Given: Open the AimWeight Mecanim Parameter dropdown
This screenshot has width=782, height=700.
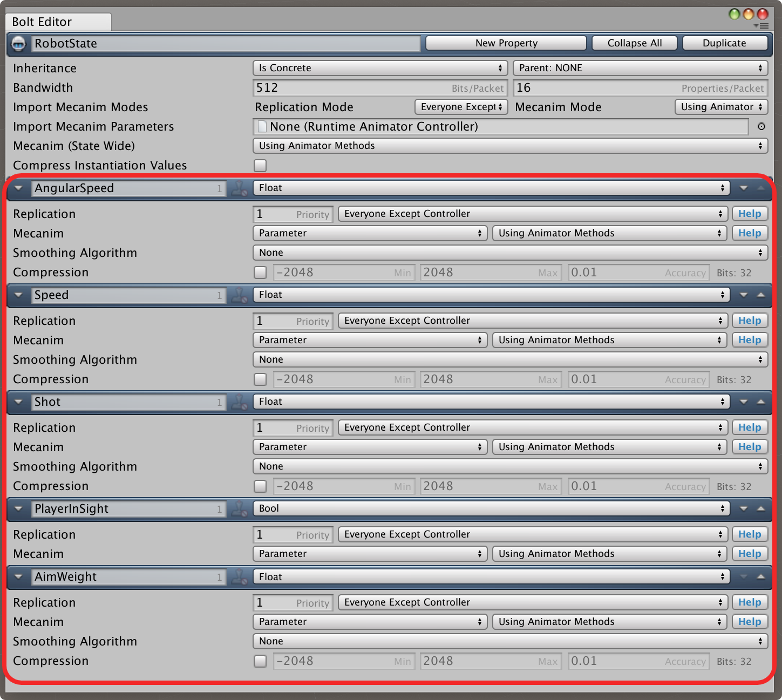Looking at the screenshot, I should 370,622.
